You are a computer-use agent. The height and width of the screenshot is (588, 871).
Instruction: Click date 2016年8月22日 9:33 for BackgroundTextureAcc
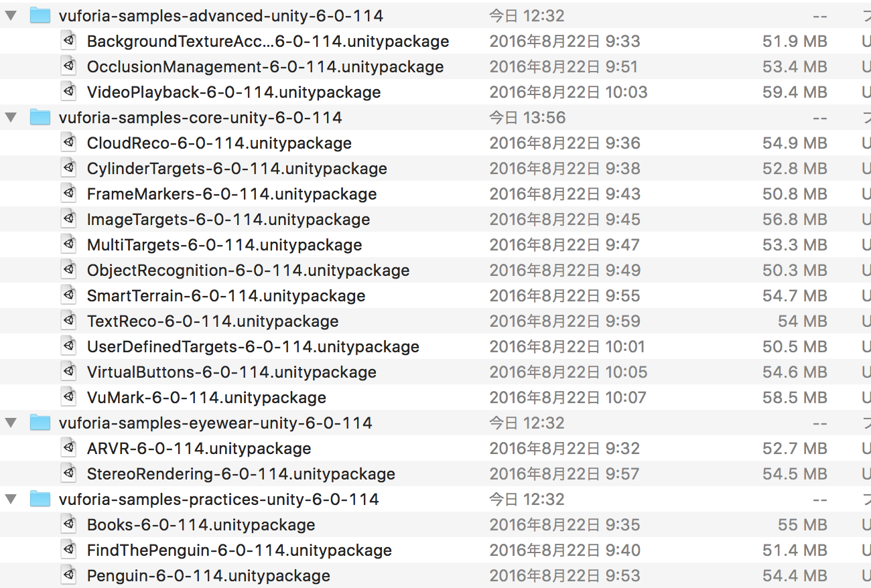click(565, 42)
